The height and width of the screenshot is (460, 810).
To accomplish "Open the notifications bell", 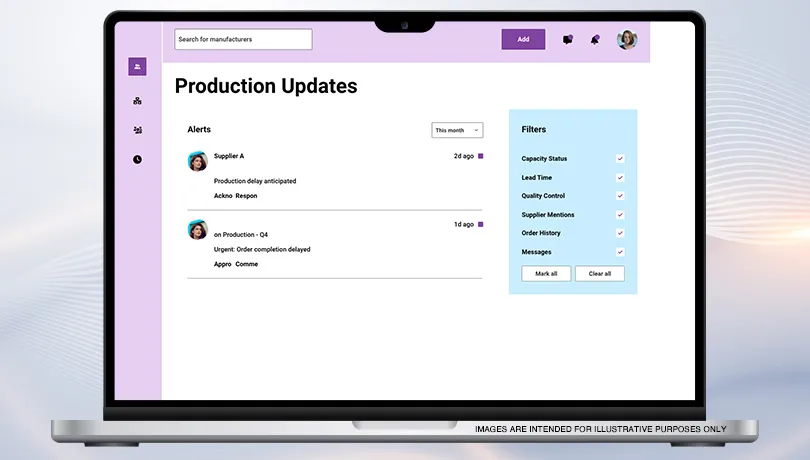I will (x=595, y=40).
